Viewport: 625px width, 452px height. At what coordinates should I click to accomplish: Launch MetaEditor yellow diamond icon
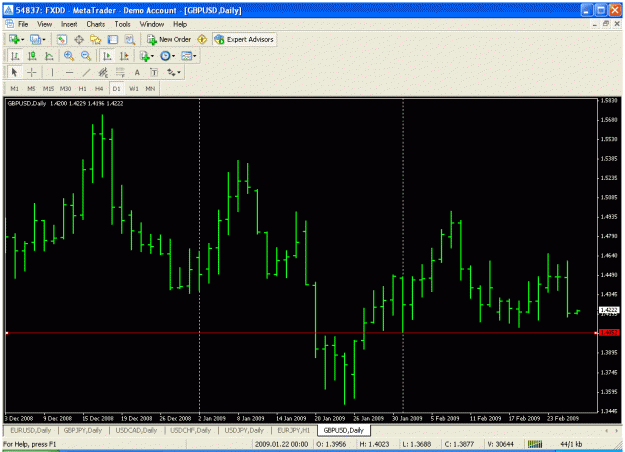tap(202, 39)
